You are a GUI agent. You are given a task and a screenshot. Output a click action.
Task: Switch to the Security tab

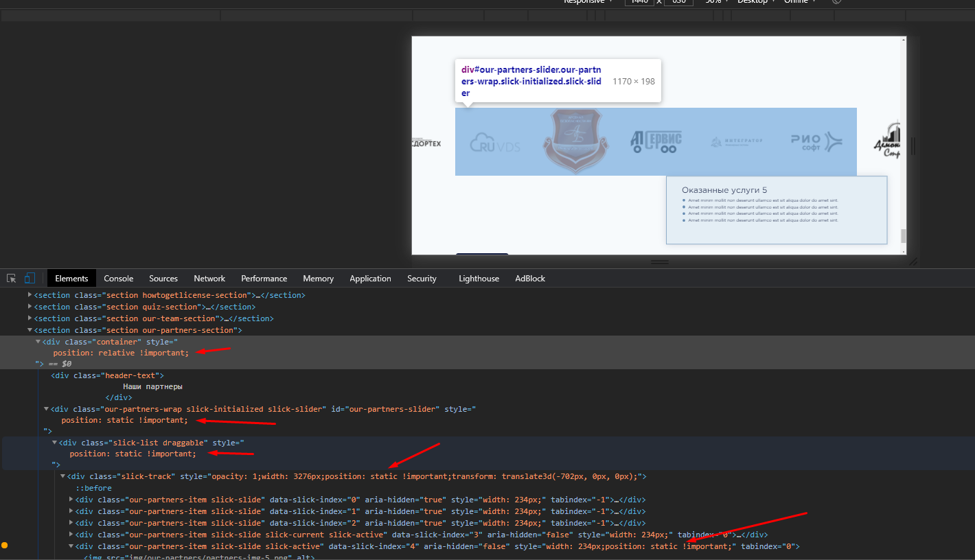[422, 278]
